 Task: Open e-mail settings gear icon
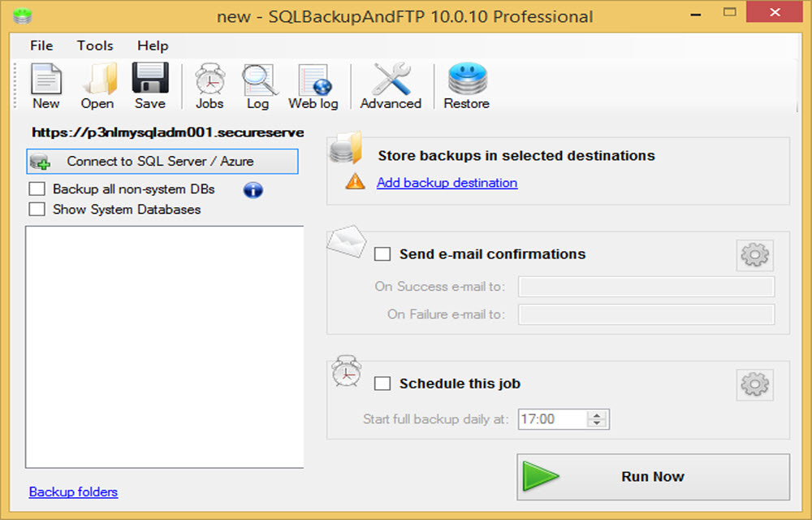[755, 255]
